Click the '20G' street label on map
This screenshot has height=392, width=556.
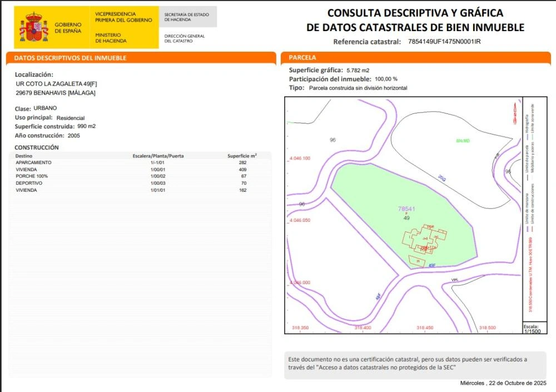[x=442, y=178]
